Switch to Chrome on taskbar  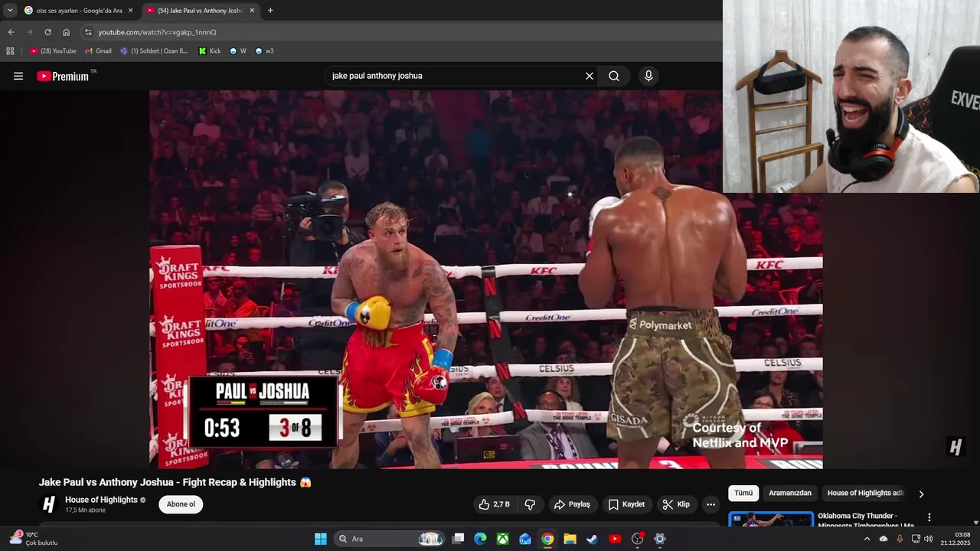[547, 539]
